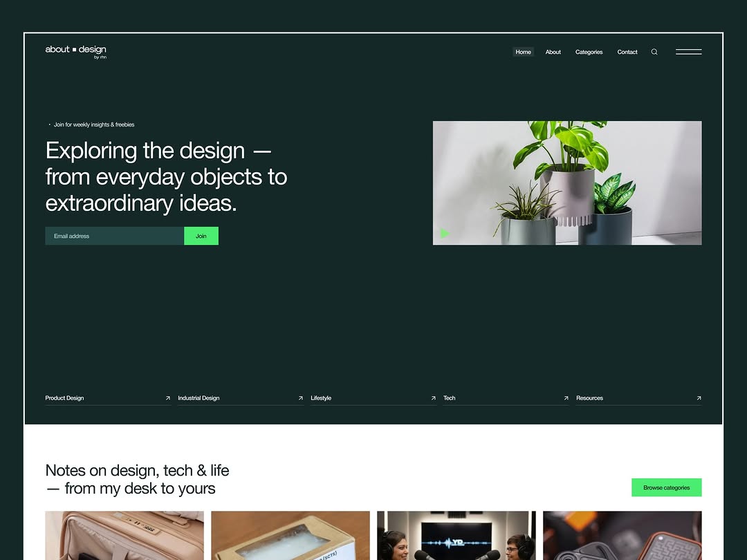Click the green Join button
The width and height of the screenshot is (747, 560).
pyautogui.click(x=201, y=236)
